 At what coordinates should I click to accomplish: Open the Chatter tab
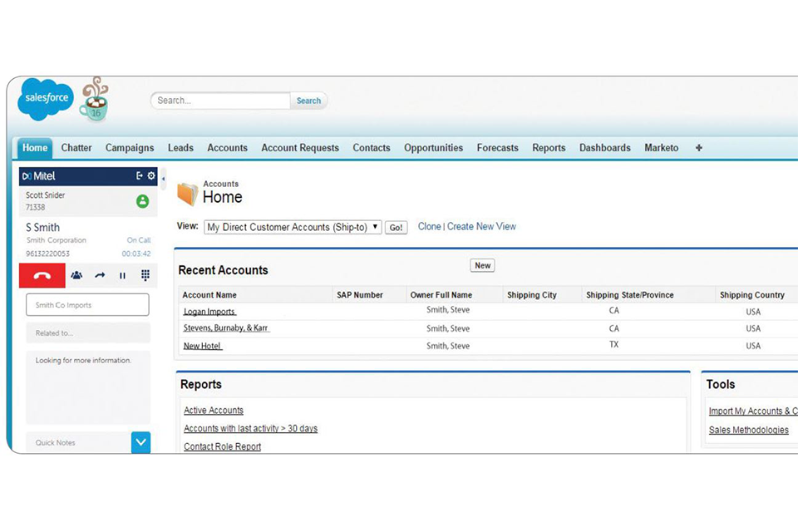click(x=76, y=148)
